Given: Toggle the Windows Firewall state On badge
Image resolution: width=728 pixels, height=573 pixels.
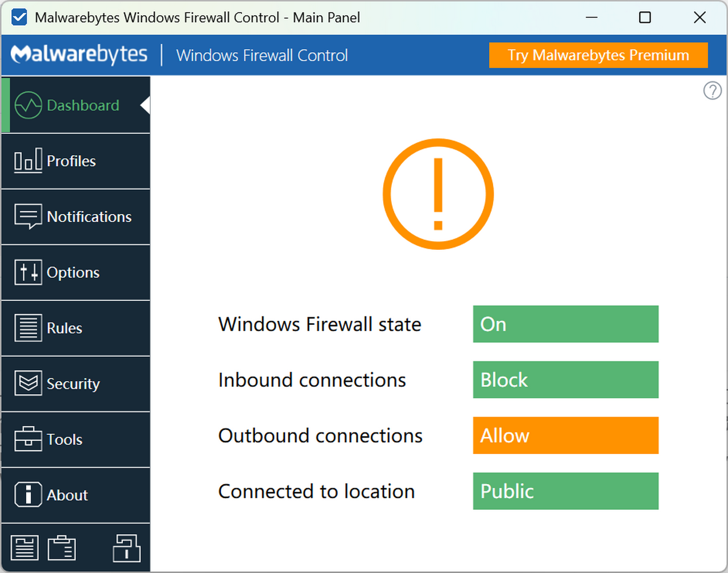Looking at the screenshot, I should click(565, 324).
